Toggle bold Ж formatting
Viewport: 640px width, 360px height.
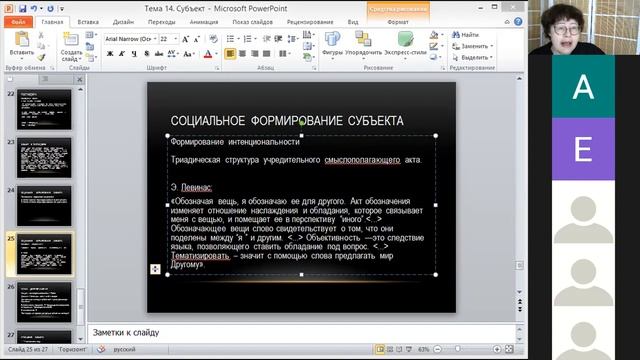click(x=110, y=53)
